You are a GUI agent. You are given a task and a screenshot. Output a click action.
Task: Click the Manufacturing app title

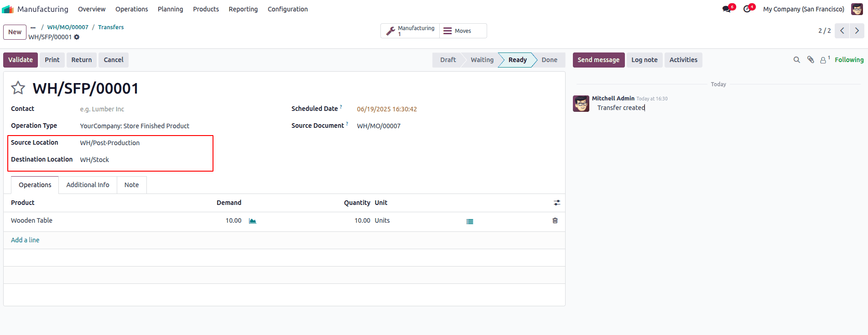coord(43,9)
